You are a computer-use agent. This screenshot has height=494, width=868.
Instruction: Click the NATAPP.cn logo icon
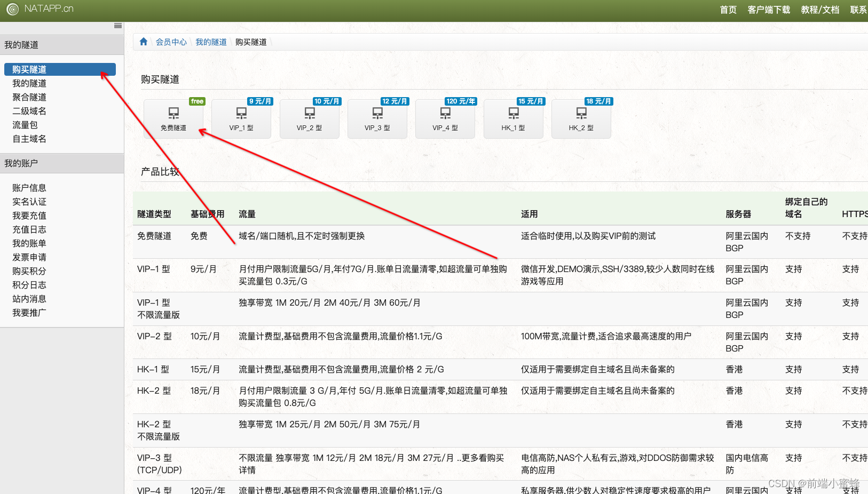tap(12, 9)
